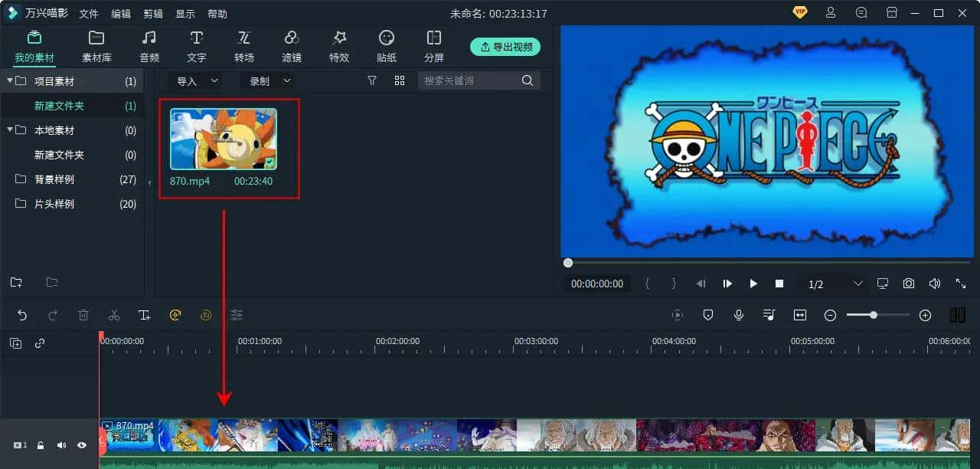Click the undo icon in the timeline toolbar

coord(21,315)
